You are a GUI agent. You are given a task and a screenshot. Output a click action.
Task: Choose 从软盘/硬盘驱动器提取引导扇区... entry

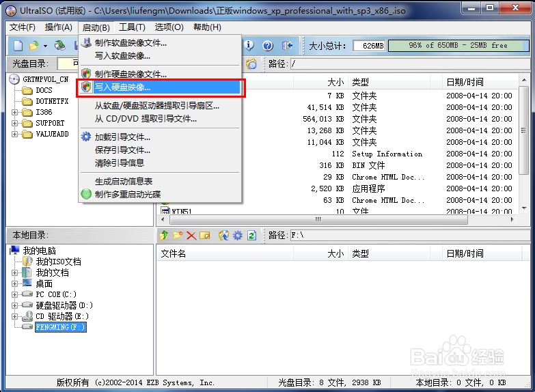coord(160,106)
